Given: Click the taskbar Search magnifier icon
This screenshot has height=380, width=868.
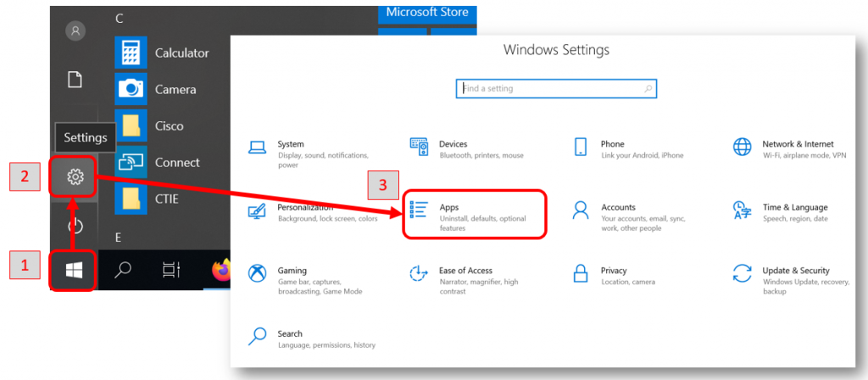Looking at the screenshot, I should click(122, 270).
